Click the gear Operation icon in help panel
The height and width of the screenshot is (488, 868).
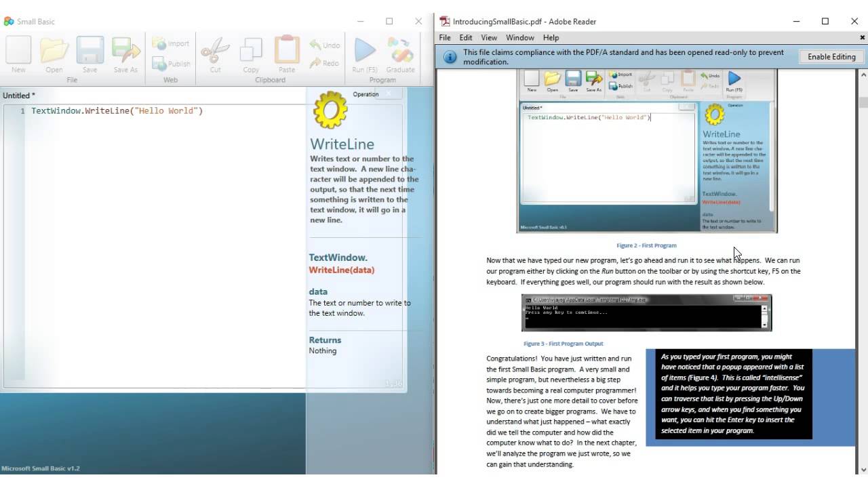pyautogui.click(x=330, y=108)
